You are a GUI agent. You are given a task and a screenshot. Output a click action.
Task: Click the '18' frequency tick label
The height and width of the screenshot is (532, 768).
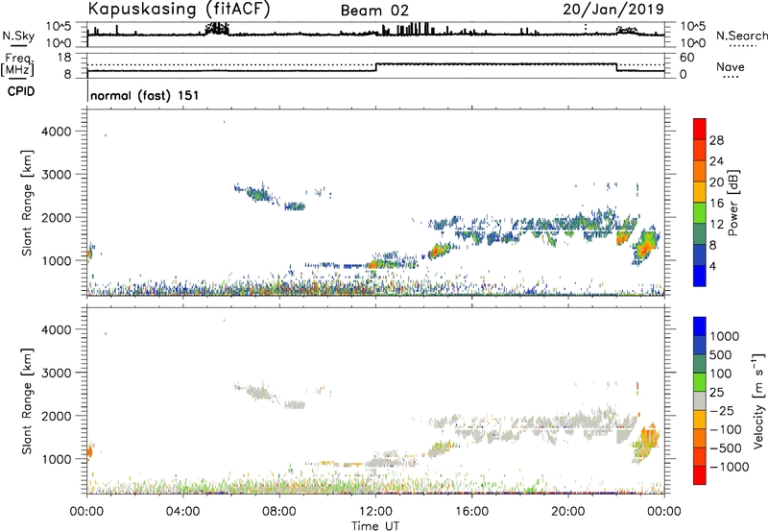63,58
